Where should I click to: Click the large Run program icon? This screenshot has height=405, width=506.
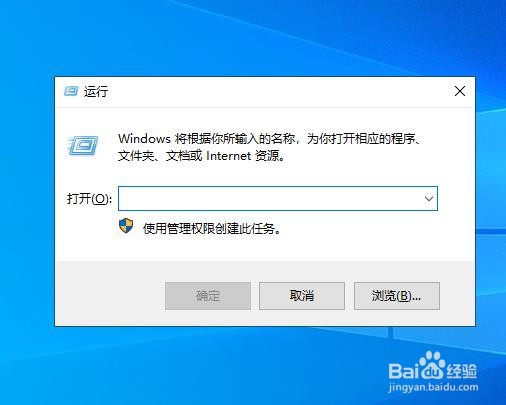coord(82,145)
